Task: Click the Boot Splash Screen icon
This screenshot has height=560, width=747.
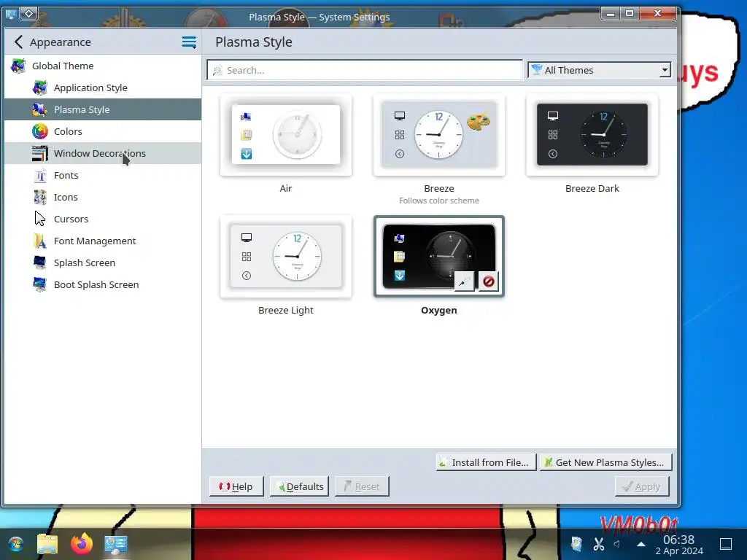Action: pos(40,285)
